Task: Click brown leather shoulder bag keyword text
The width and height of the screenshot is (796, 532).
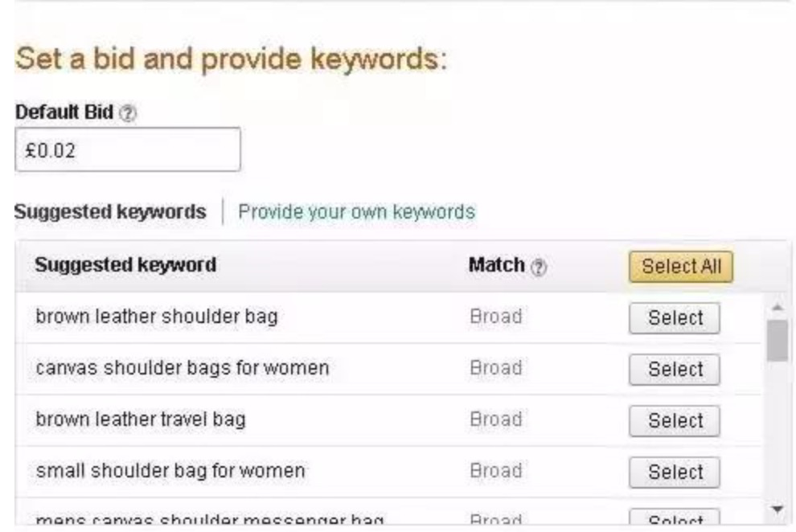Action: point(157,317)
